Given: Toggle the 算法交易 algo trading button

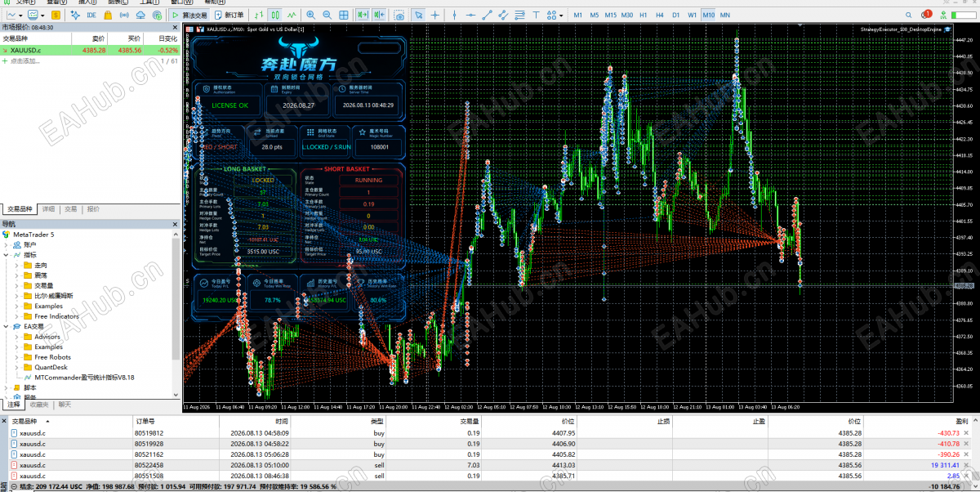Looking at the screenshot, I should pyautogui.click(x=189, y=15).
